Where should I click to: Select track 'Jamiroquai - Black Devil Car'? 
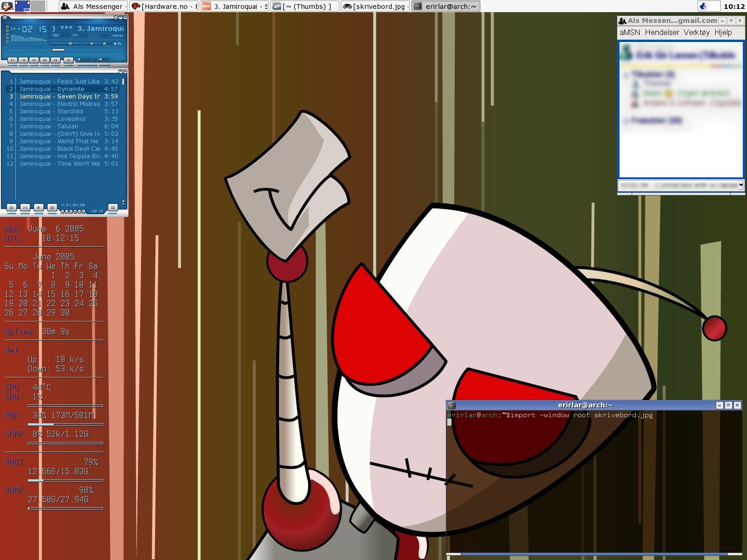pyautogui.click(x=62, y=148)
